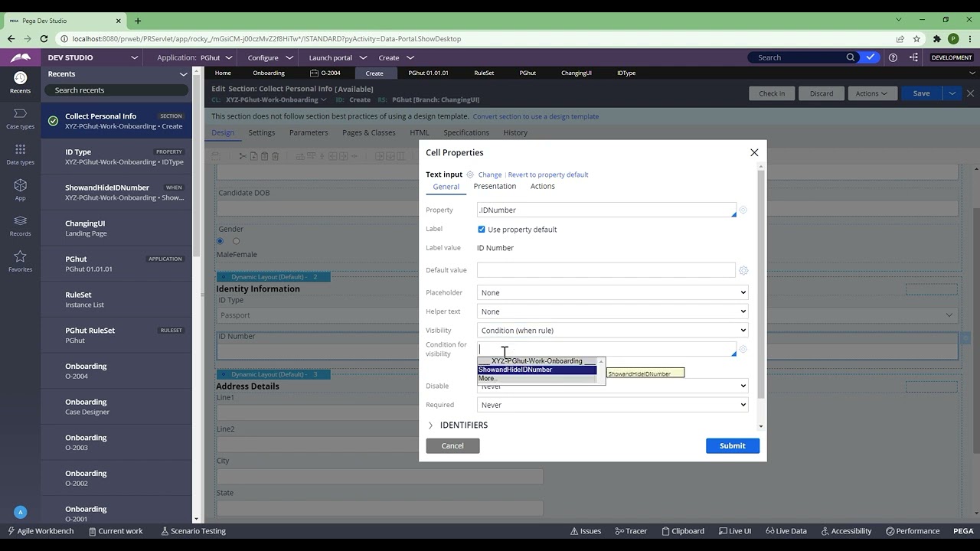This screenshot has height=551, width=980.
Task: Open the Live Data tool
Action: [786, 531]
